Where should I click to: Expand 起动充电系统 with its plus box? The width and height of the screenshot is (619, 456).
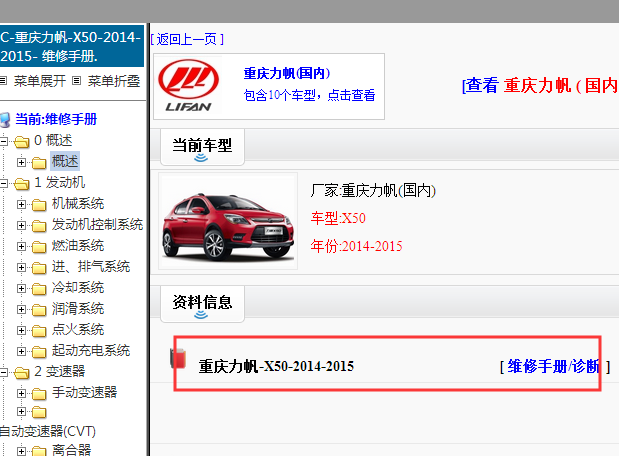click(22, 351)
